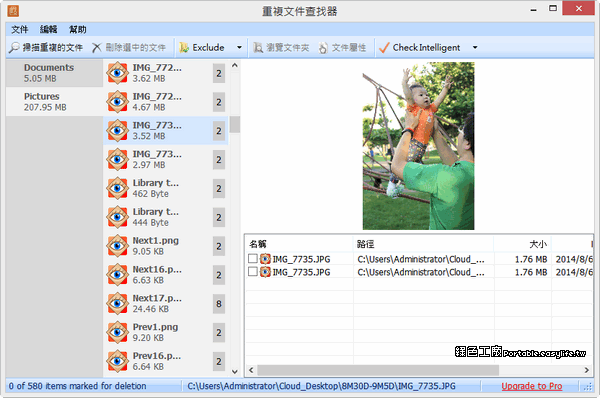Image resolution: width=600 pixels, height=398 pixels.
Task: Open the 幫助 menu
Action: coord(77,29)
